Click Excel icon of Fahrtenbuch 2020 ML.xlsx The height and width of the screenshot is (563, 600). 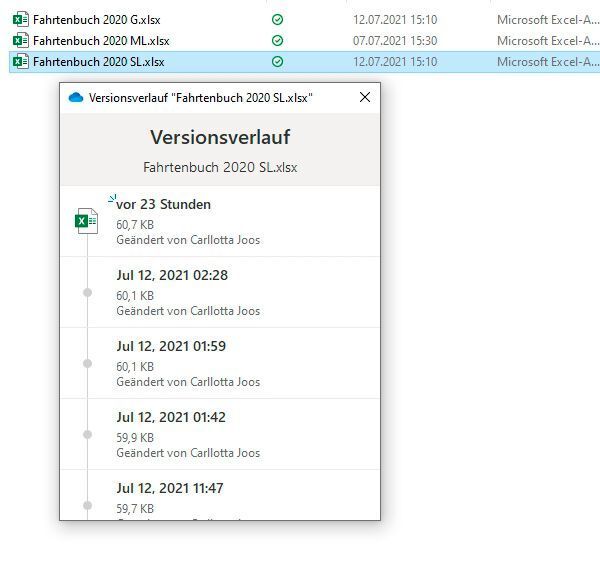tap(21, 40)
